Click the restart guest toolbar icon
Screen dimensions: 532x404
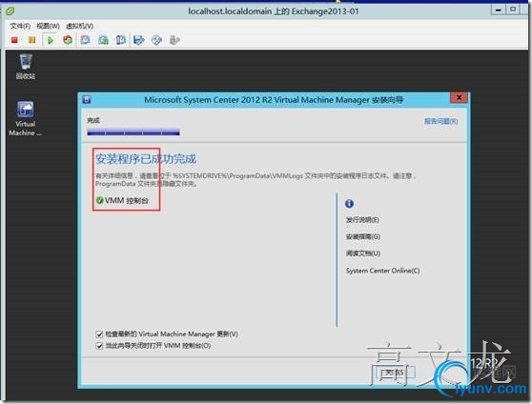68,40
